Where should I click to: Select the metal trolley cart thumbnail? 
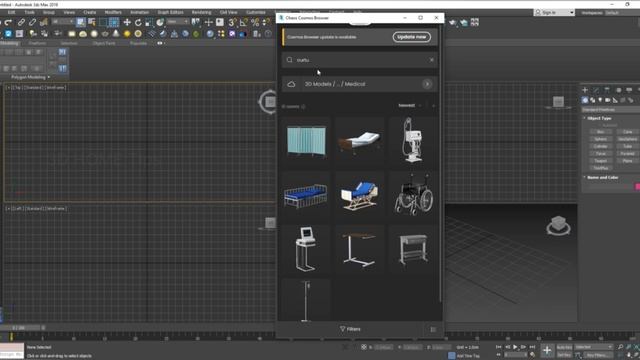(x=413, y=249)
